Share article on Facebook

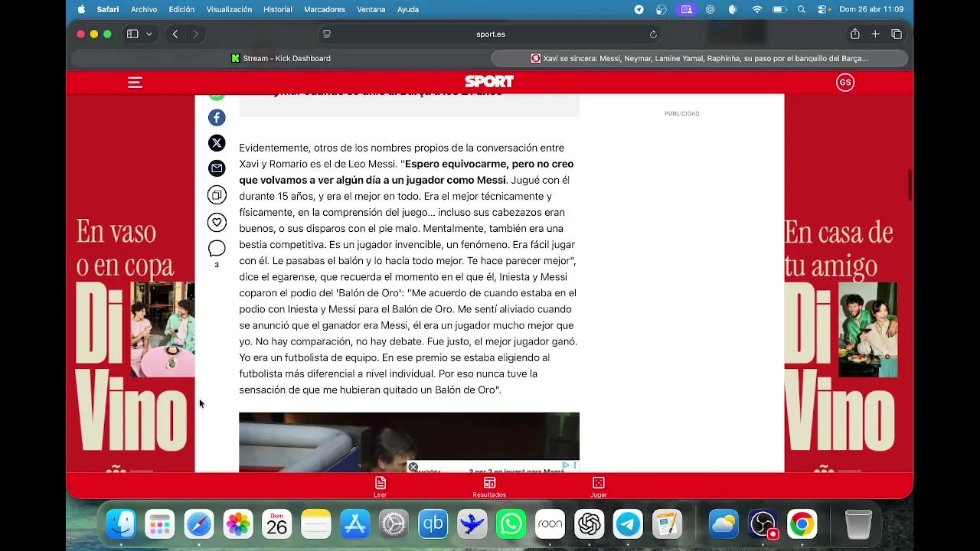coord(217,117)
